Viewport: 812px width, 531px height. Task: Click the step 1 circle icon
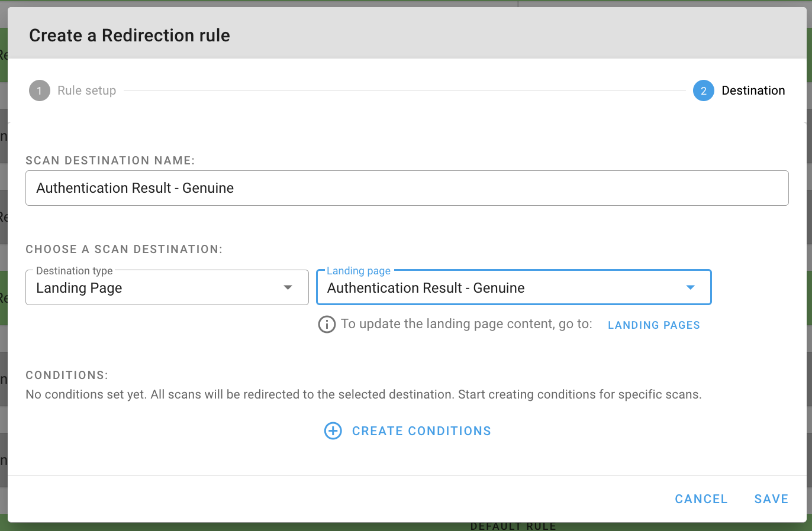click(x=40, y=90)
